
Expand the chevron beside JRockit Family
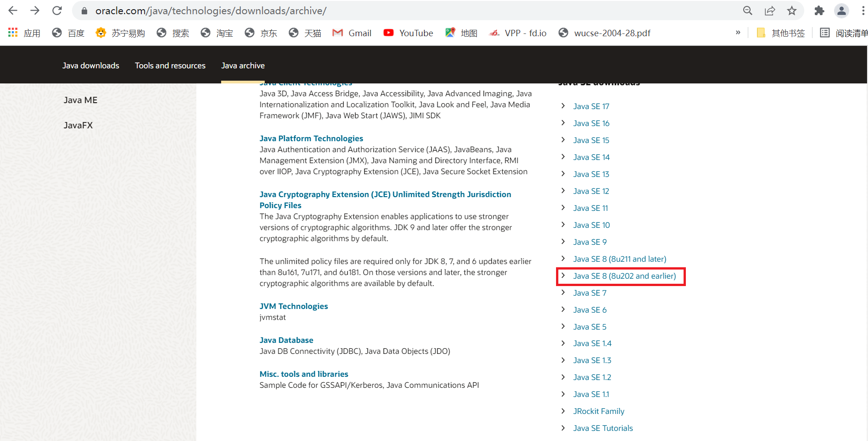pyautogui.click(x=563, y=411)
